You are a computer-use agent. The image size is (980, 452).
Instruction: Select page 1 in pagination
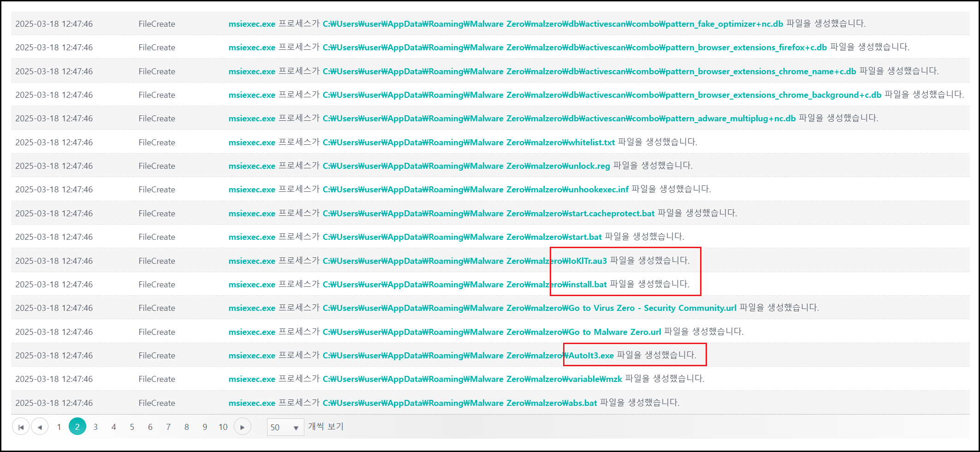coord(59,427)
